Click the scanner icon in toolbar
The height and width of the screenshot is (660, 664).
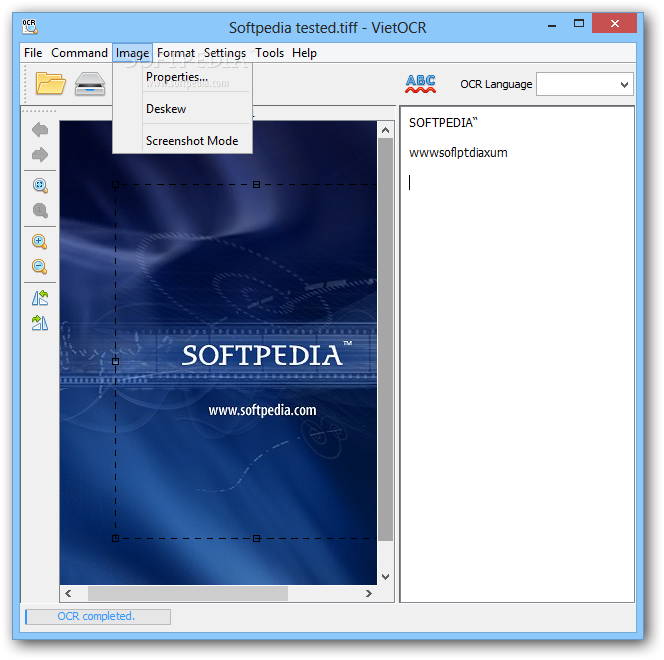(x=90, y=83)
